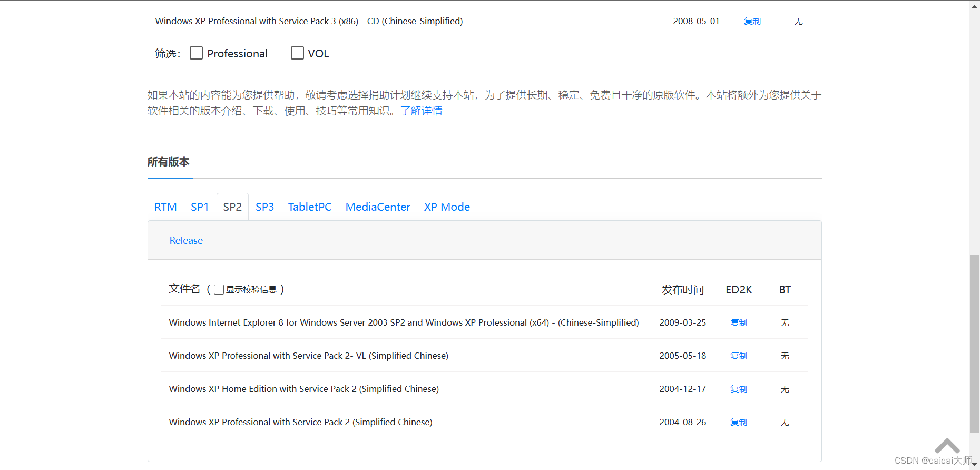This screenshot has height=470, width=980.
Task: Enable the 显示校验信息 checkbox
Action: click(x=219, y=289)
